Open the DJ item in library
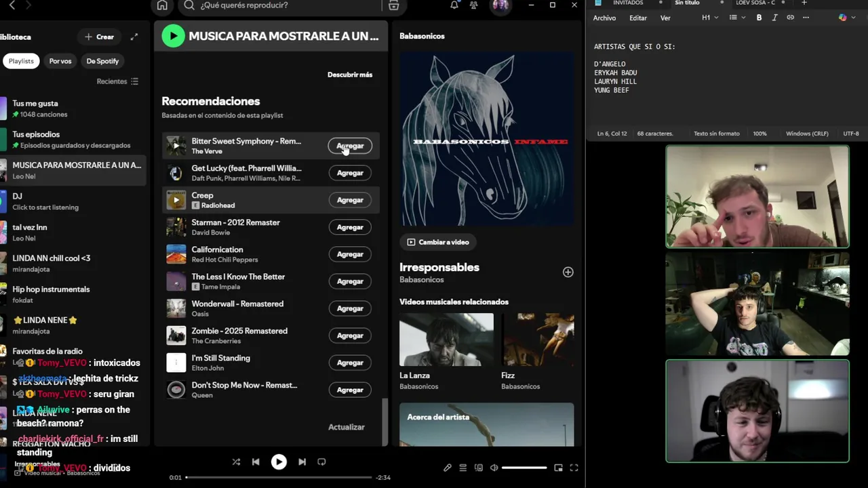The height and width of the screenshot is (488, 868). (x=73, y=201)
